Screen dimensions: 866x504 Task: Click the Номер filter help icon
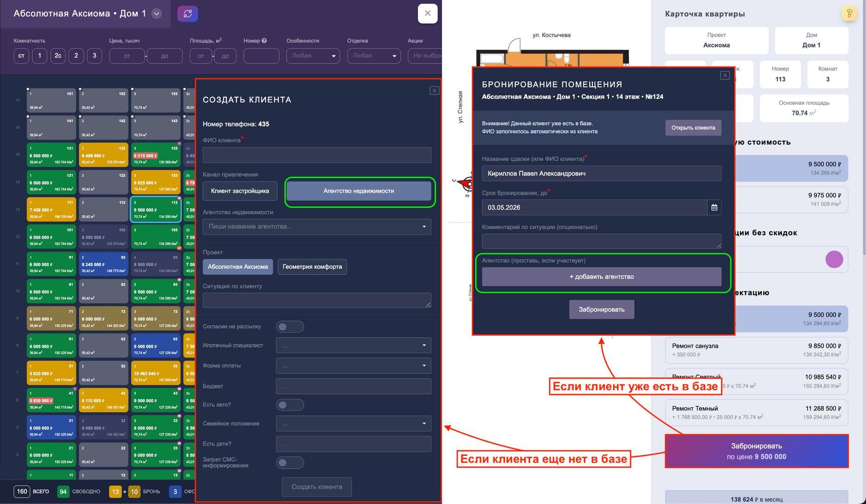[264, 41]
